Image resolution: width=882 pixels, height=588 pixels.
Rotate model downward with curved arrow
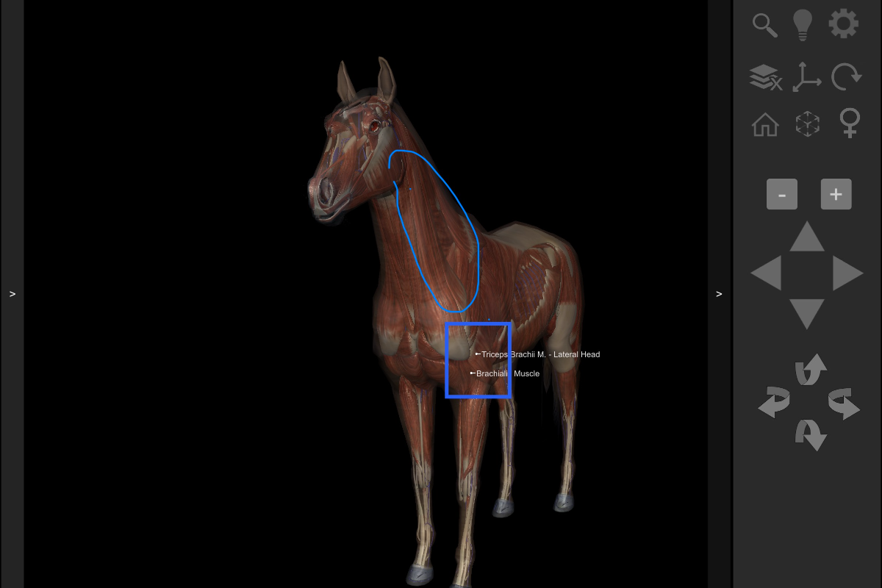click(x=811, y=435)
